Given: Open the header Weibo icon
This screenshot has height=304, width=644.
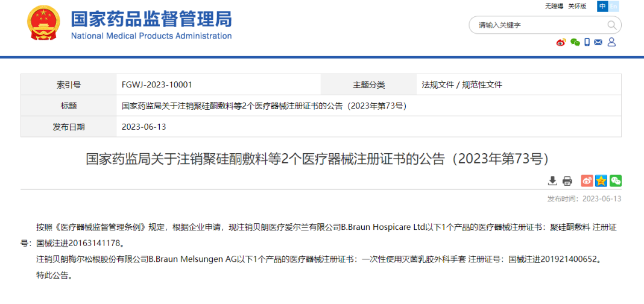Looking at the screenshot, I should [561, 42].
